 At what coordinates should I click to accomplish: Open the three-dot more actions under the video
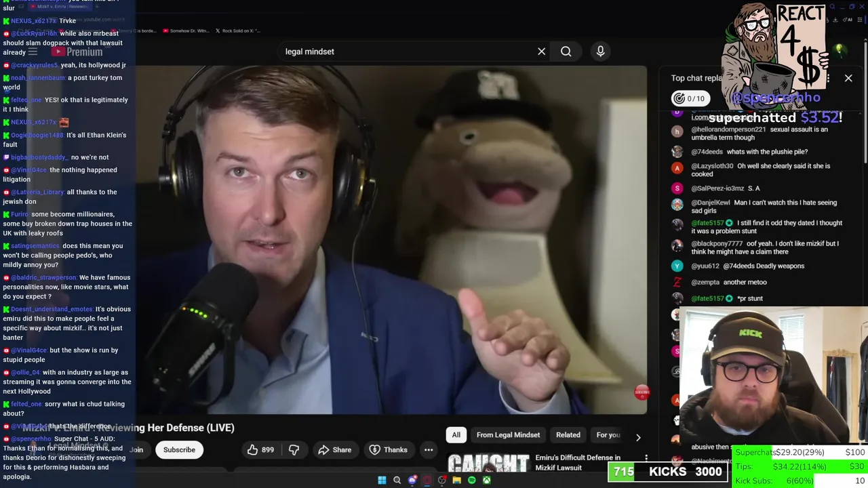[429, 449]
